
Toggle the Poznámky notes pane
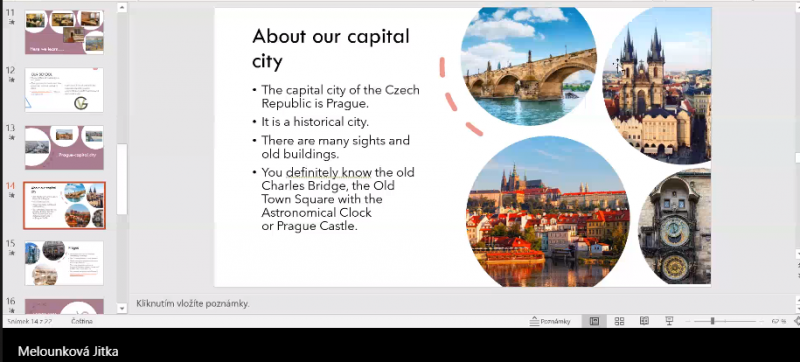click(550, 321)
